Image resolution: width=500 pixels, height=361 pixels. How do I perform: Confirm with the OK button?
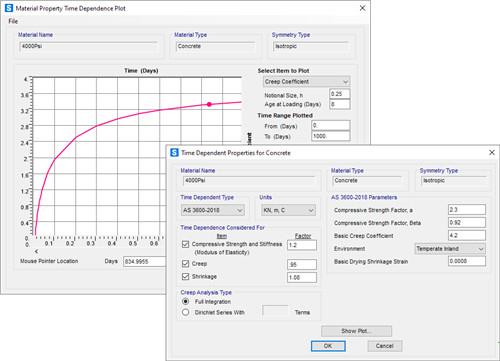click(x=328, y=346)
